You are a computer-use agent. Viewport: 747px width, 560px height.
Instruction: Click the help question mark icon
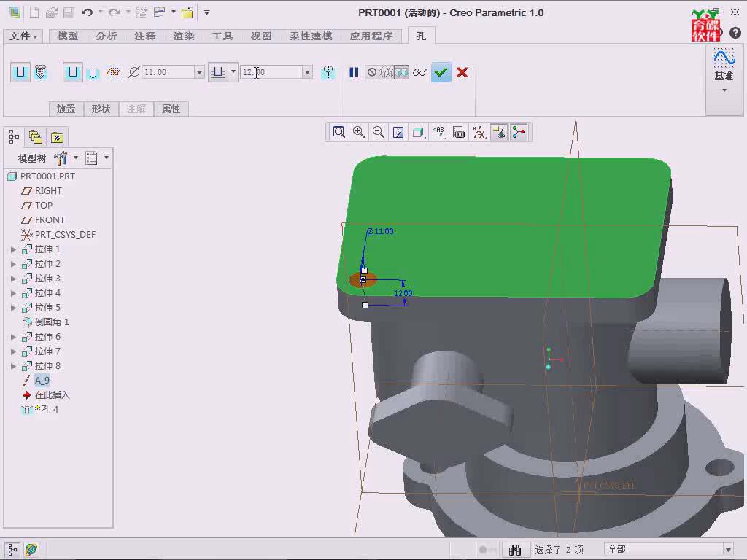pos(735,33)
